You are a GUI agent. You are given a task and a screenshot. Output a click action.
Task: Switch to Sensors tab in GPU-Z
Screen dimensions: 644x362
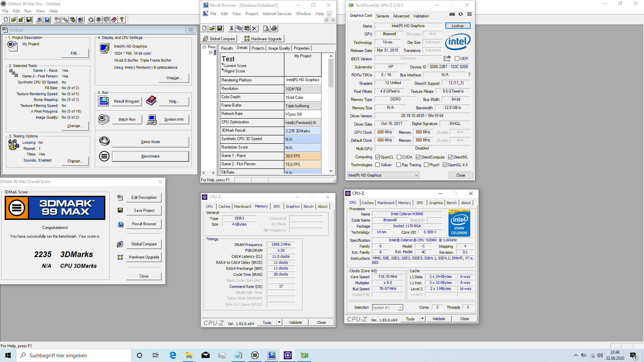click(x=382, y=16)
